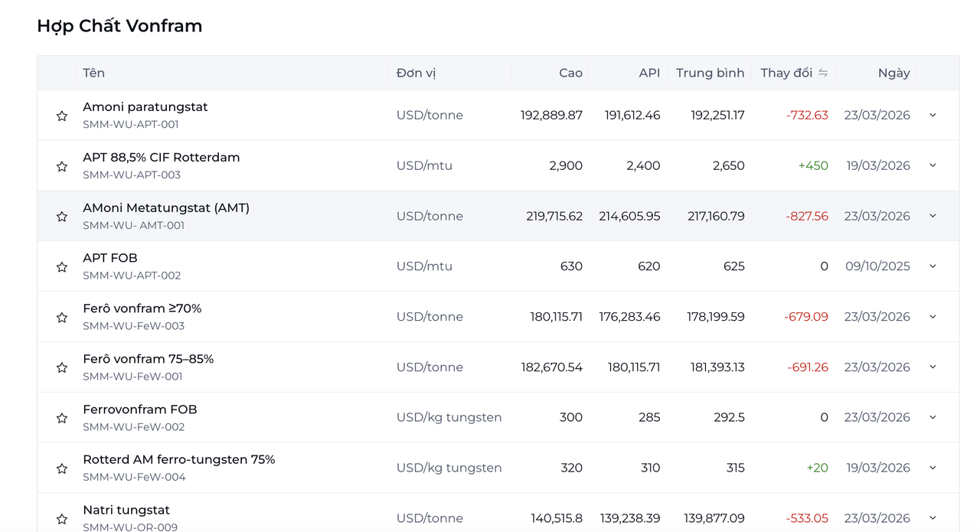Expand Rotterd AM ferro-tungsten row chevron

(x=933, y=468)
